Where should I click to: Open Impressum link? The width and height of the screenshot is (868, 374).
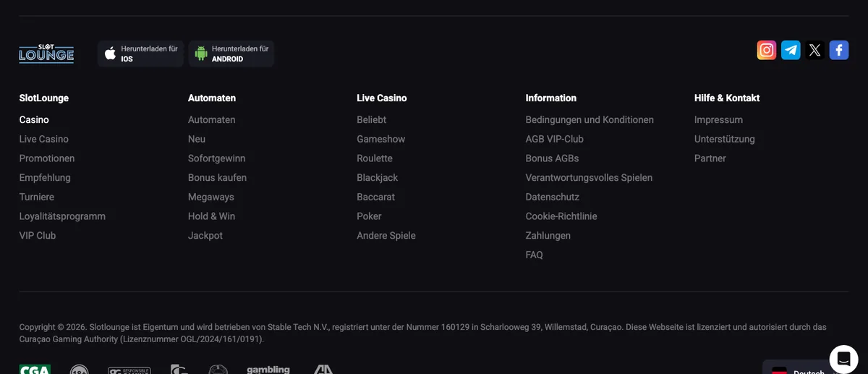coord(718,119)
